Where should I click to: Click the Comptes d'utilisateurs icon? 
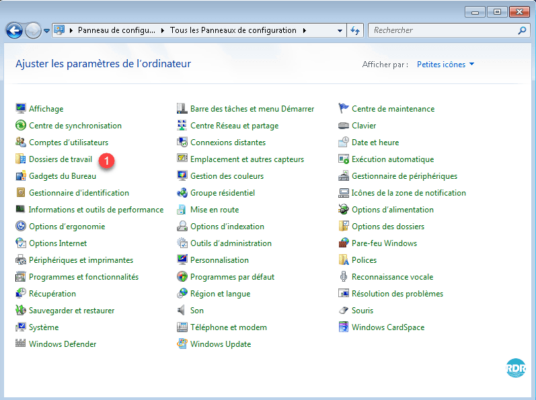pyautogui.click(x=21, y=142)
